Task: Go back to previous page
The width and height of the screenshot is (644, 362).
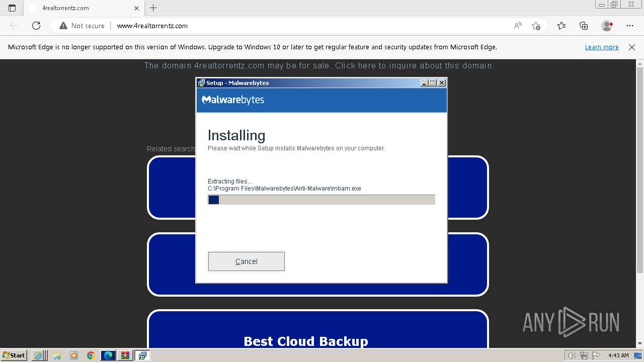Action: coord(14,26)
